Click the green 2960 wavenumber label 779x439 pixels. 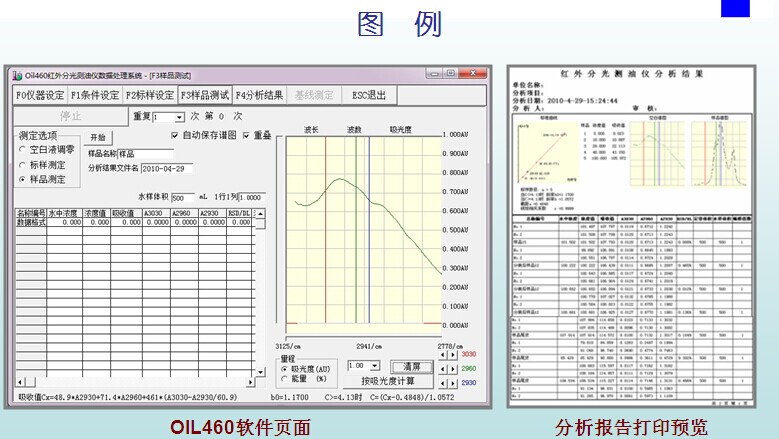point(468,369)
